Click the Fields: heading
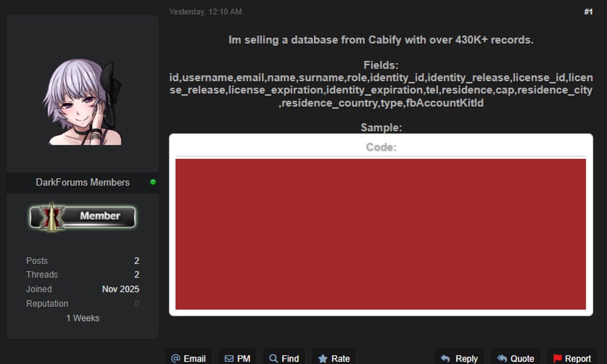The width and height of the screenshot is (607, 364). tap(381, 65)
